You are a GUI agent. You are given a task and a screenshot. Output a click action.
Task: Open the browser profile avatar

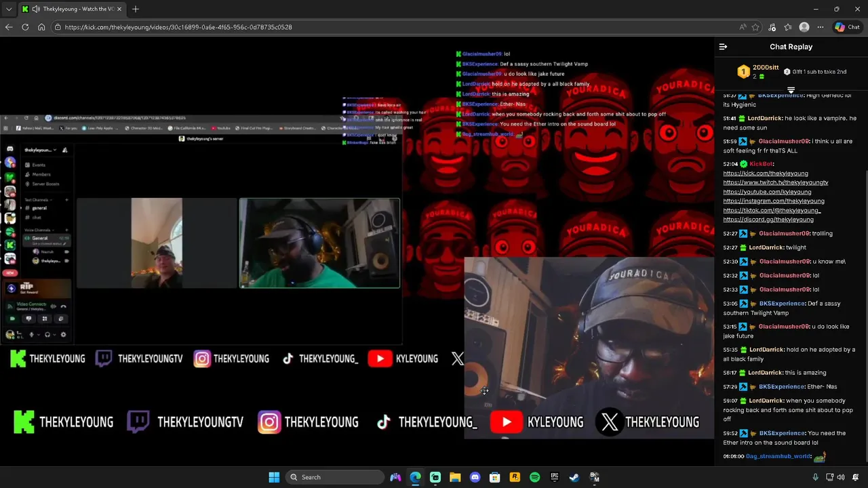pos(804,27)
